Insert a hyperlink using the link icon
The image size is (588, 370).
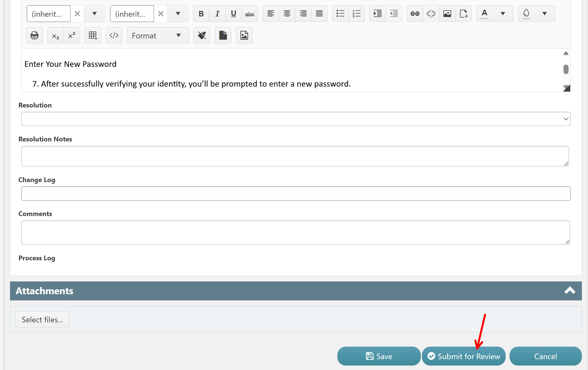click(x=415, y=14)
